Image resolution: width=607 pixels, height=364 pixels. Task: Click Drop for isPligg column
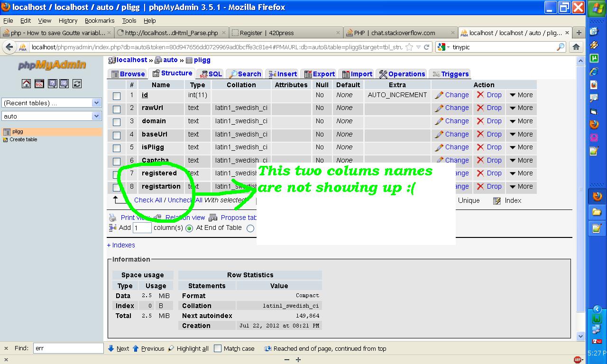pyautogui.click(x=489, y=147)
